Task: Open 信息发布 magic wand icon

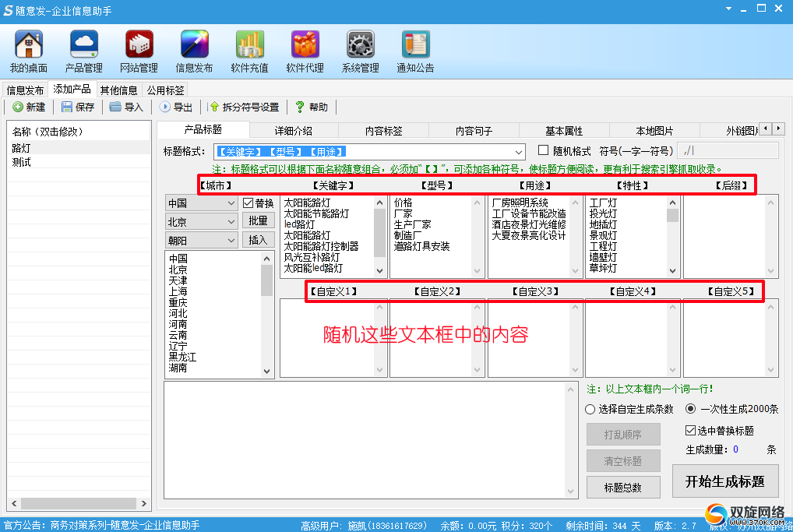Action: pos(194,51)
